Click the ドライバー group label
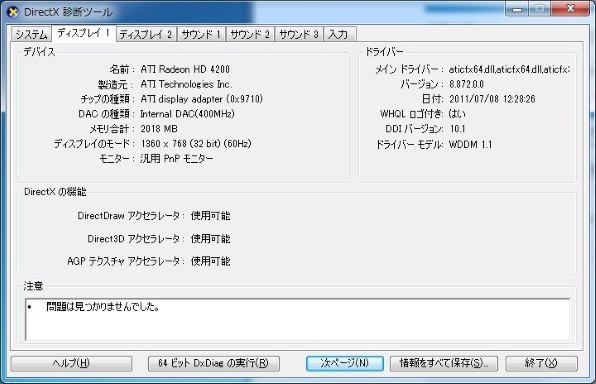 click(384, 52)
